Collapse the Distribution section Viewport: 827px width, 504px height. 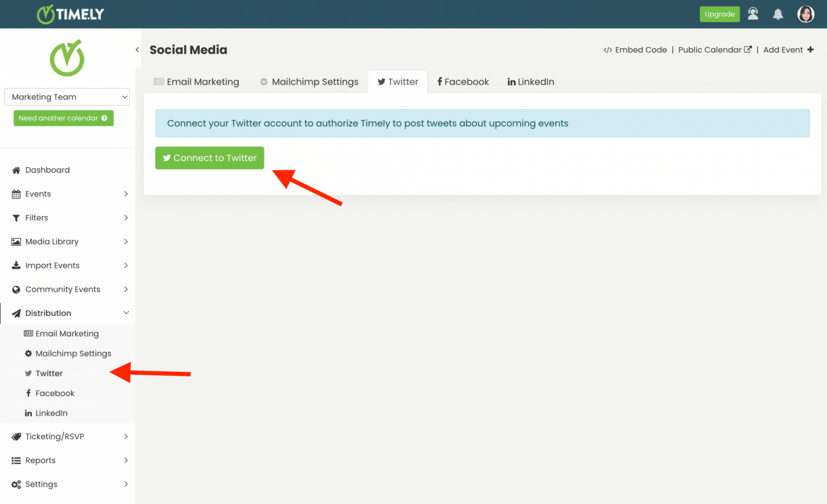click(126, 313)
